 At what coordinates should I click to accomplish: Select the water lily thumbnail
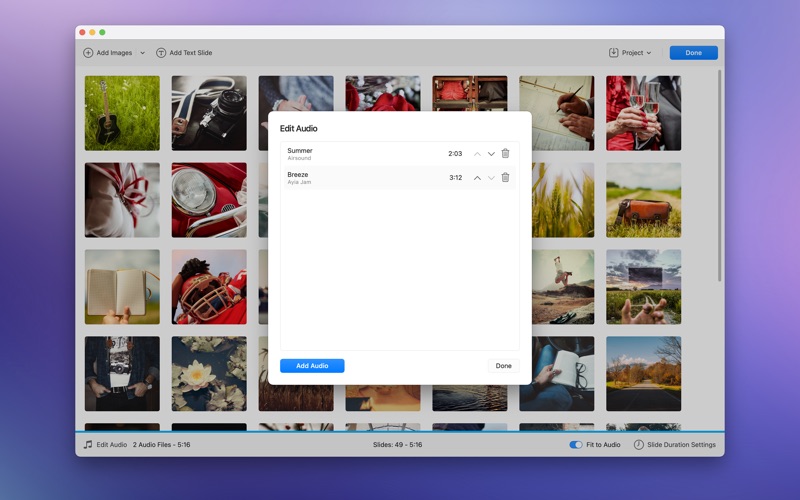(x=209, y=373)
